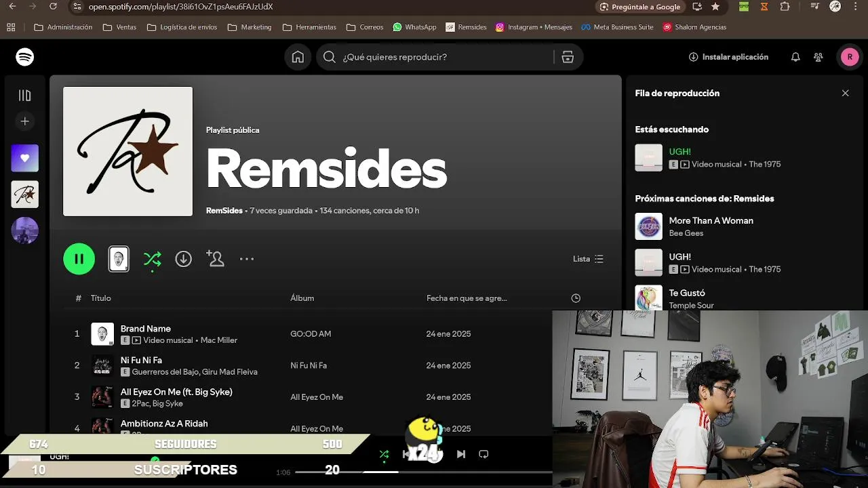The image size is (868, 488).
Task: Open RemSides owner profile link
Action: tap(224, 211)
